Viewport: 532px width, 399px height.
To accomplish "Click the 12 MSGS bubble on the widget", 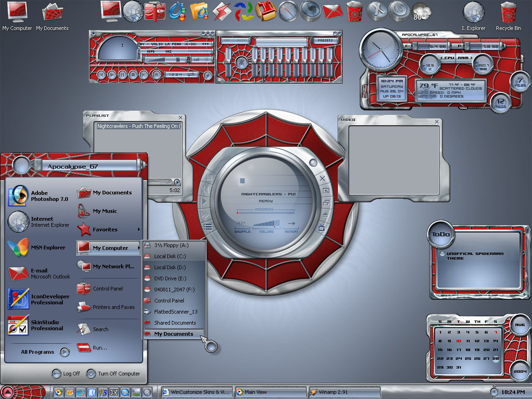I will click(x=501, y=103).
